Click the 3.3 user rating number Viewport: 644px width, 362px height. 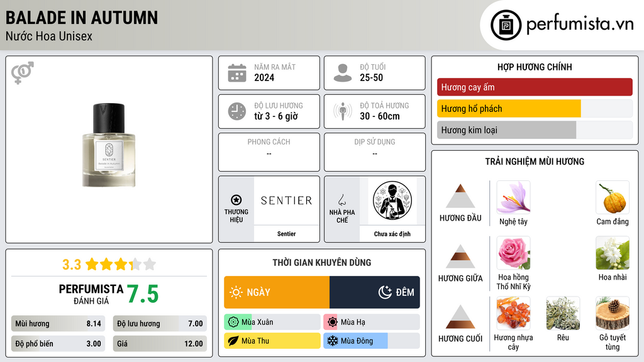(72, 265)
